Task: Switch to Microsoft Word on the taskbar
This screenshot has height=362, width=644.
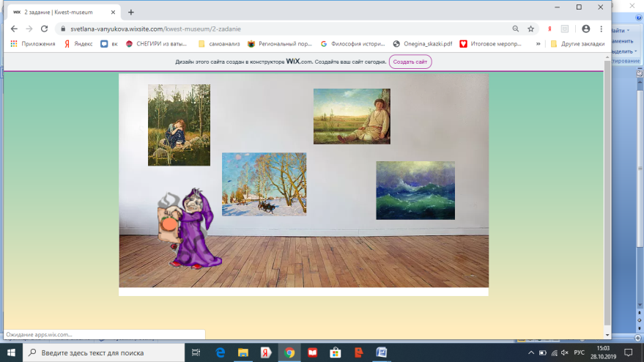Action: coord(381,352)
